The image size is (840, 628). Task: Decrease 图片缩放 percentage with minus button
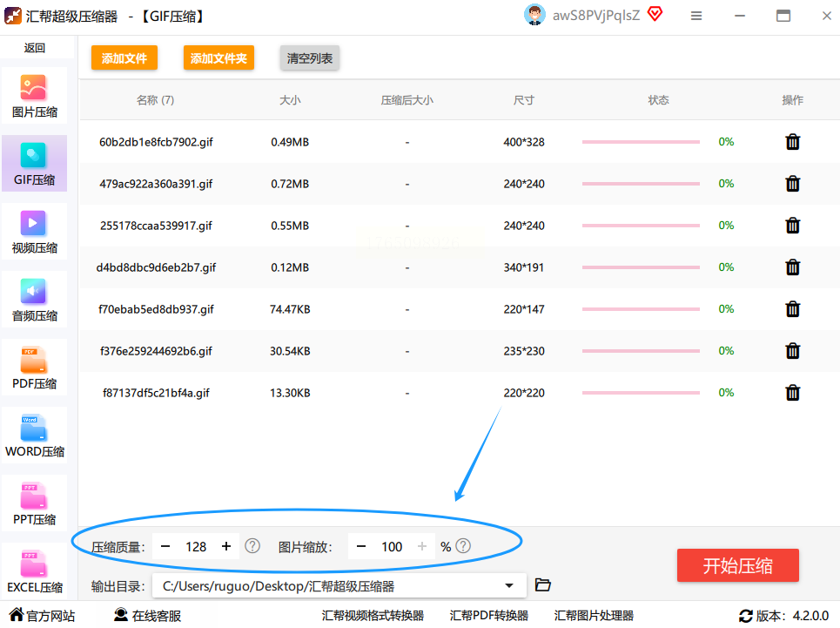coord(361,546)
